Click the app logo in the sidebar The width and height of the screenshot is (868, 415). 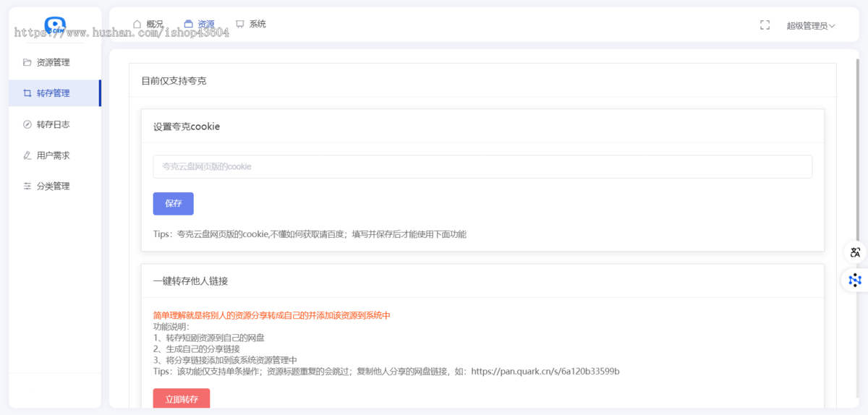pos(55,26)
